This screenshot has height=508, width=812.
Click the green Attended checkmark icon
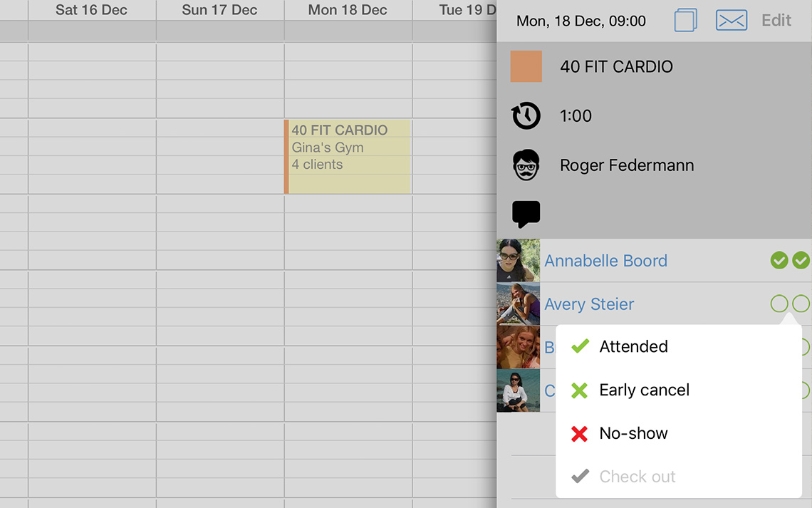click(x=580, y=346)
